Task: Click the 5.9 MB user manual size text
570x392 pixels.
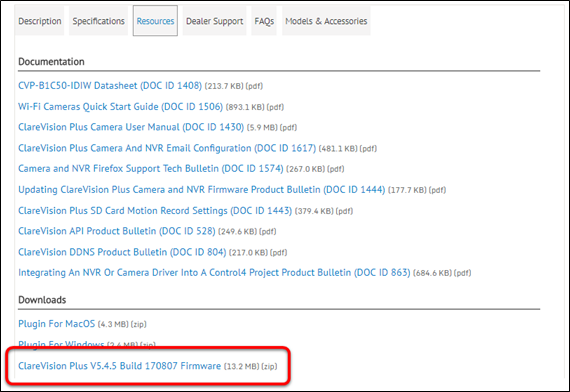Action: tap(262, 128)
